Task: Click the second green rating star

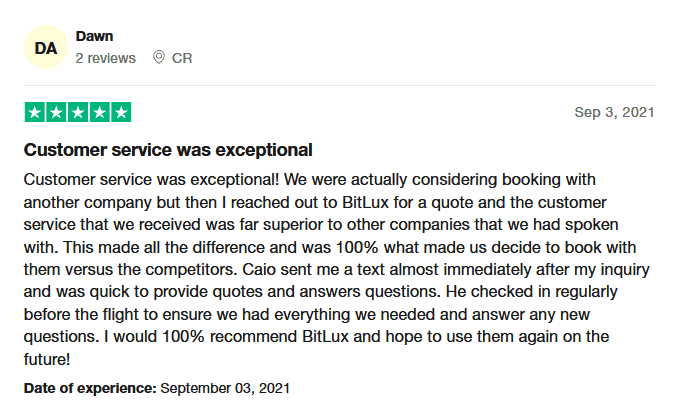Action: (x=55, y=112)
